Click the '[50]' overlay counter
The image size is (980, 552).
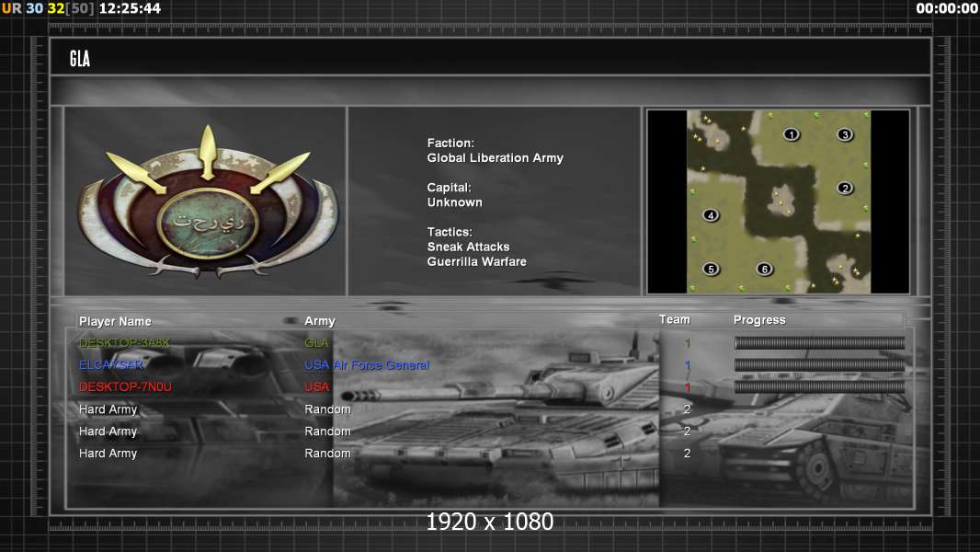[80, 9]
